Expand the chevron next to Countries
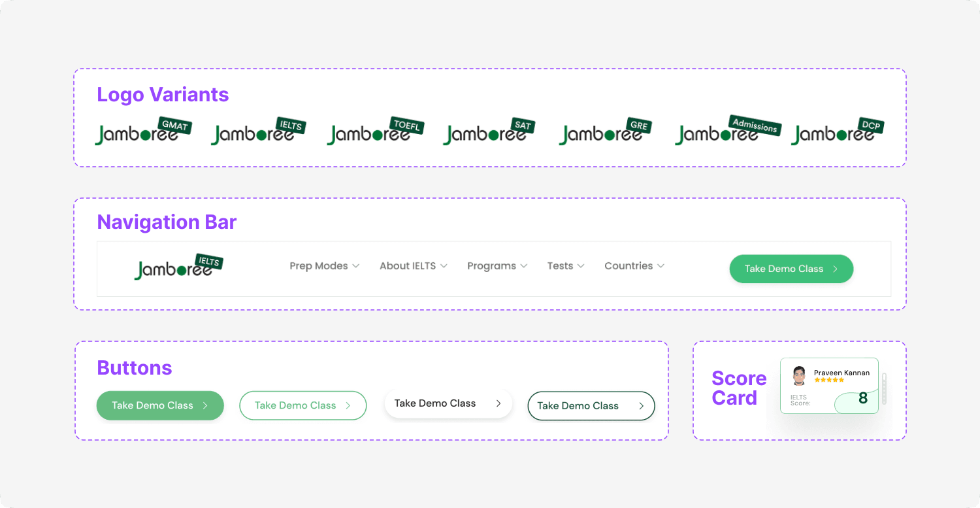This screenshot has height=508, width=980. point(661,266)
